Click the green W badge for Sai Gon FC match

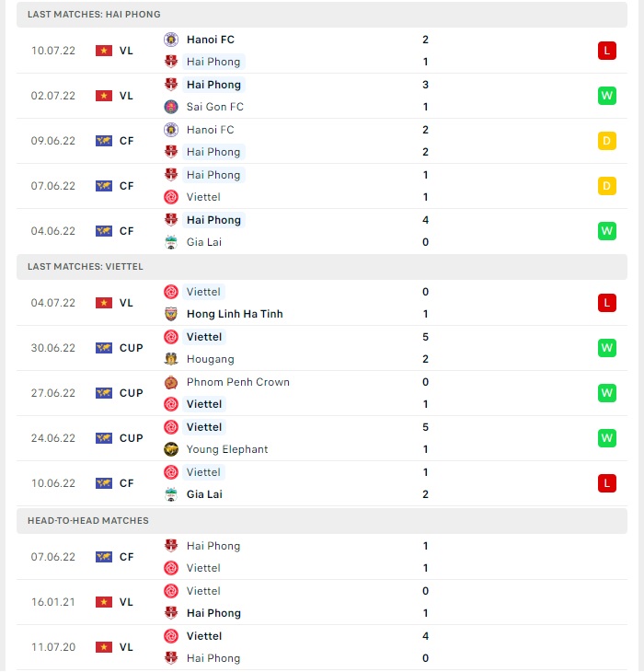click(607, 96)
